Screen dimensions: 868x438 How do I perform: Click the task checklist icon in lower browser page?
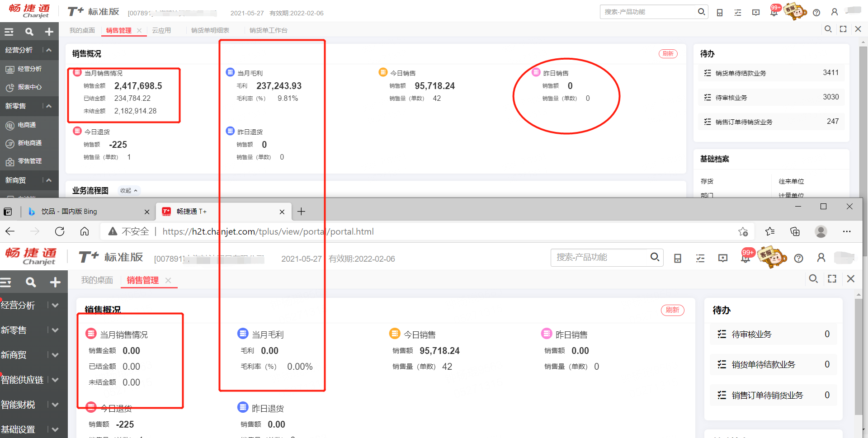(700, 259)
